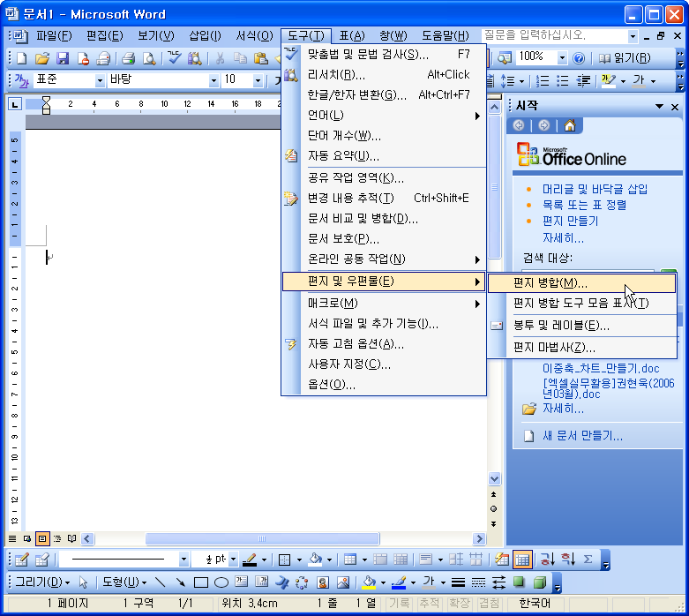Click the Insert Picture icon
The image size is (689, 616).
coord(343,582)
